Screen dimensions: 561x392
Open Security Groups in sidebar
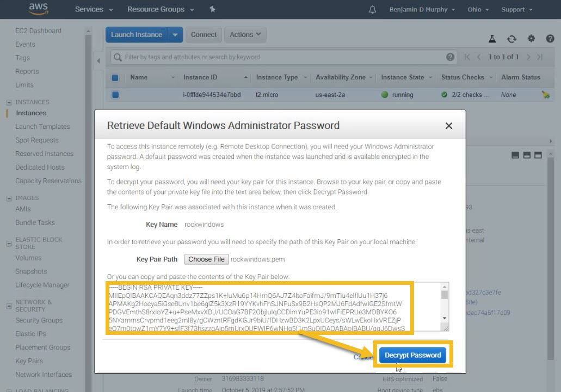pos(39,320)
